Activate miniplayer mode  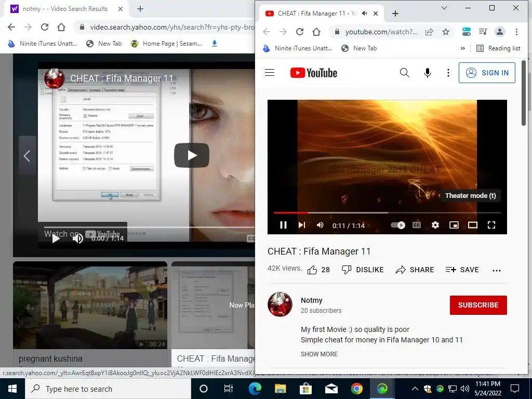(454, 225)
